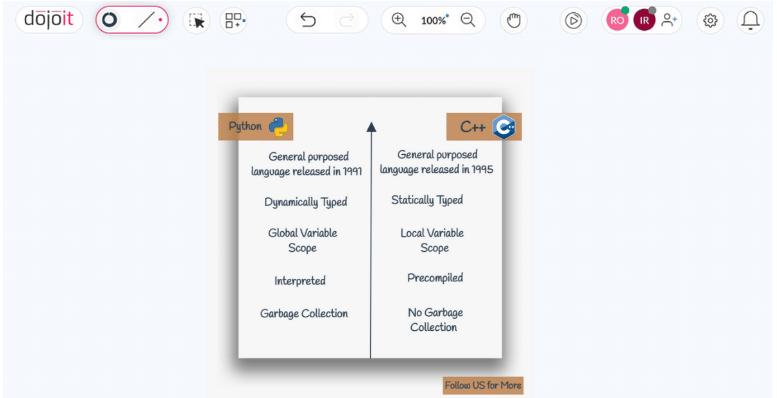The height and width of the screenshot is (398, 777).
Task: Select 'Global Variable' text
Action: 303,233
